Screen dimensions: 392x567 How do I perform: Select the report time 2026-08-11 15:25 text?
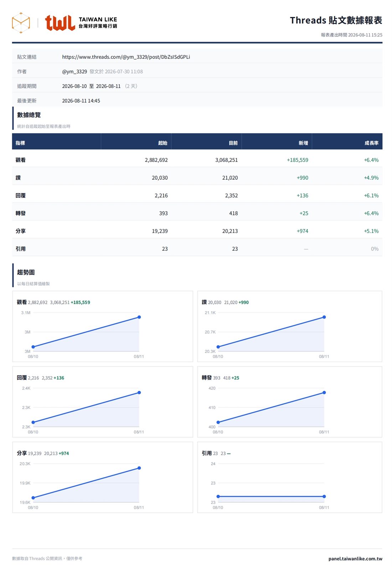pos(351,35)
